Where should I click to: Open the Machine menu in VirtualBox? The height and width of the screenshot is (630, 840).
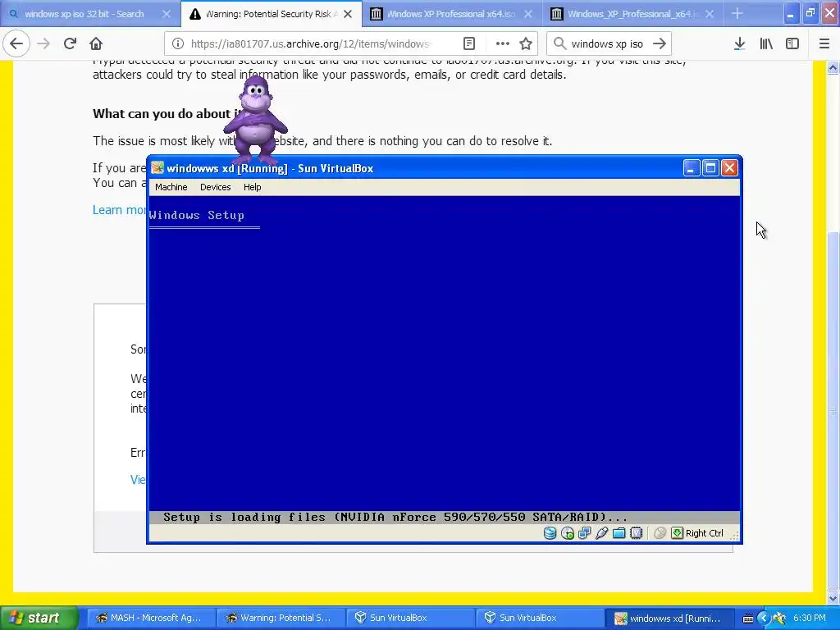[171, 187]
